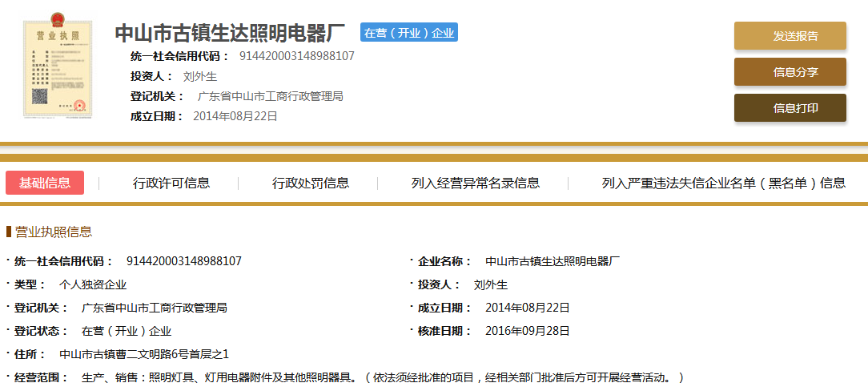Open the business license thumbnail image
868x391 pixels.
point(58,70)
